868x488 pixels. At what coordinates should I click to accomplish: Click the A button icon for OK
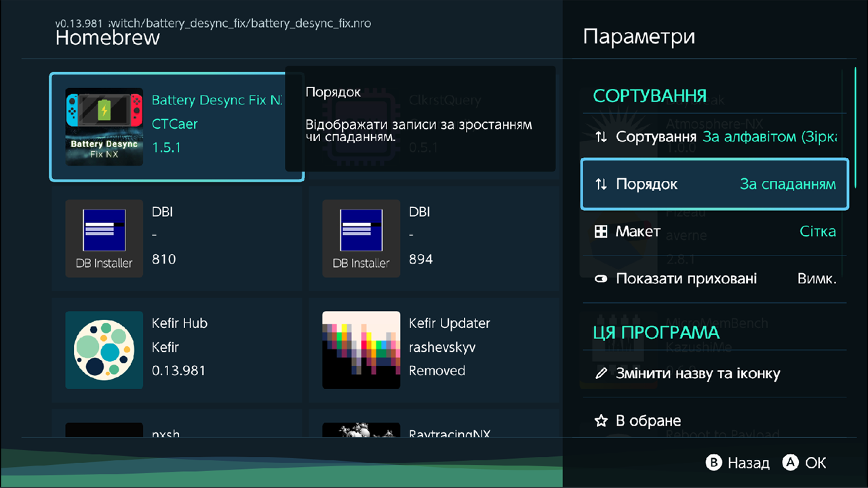[790, 463]
